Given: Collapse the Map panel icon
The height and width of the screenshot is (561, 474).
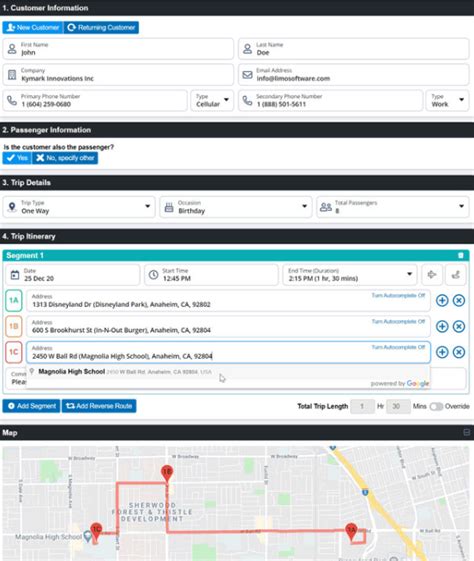Looking at the screenshot, I should click(466, 433).
